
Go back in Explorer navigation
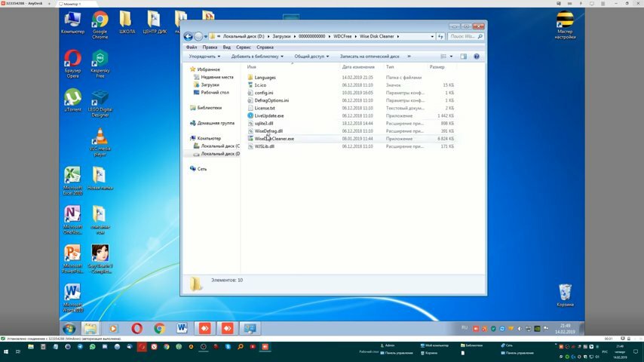[x=188, y=36]
